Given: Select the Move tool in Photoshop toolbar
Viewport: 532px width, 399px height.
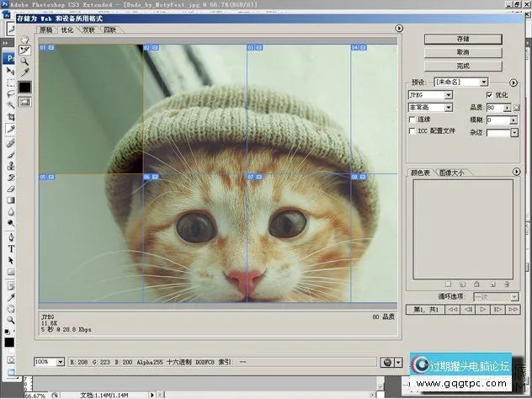Looking at the screenshot, I should 10,71.
